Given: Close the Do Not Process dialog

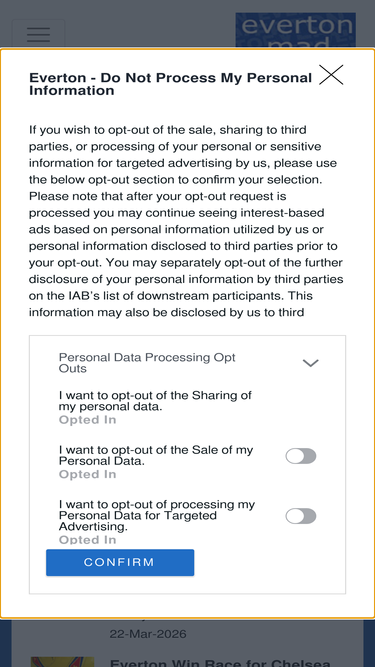Looking at the screenshot, I should tap(331, 75).
